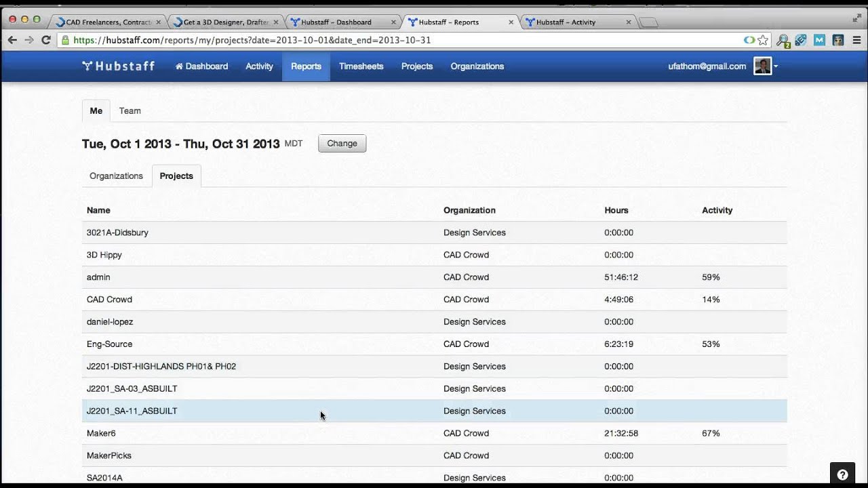Close the Hubstaff – Dashboard tab
The width and height of the screenshot is (868, 488).
[393, 22]
